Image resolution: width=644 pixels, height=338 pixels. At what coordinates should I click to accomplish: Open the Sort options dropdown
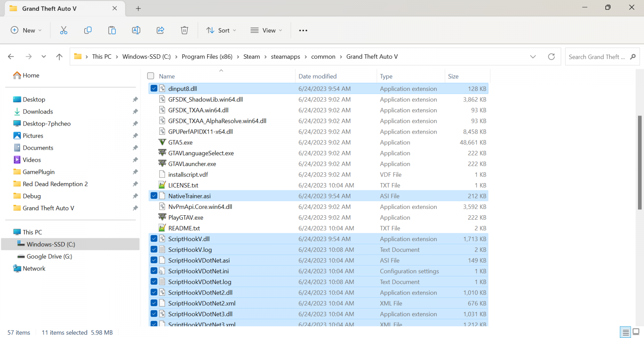pyautogui.click(x=221, y=30)
